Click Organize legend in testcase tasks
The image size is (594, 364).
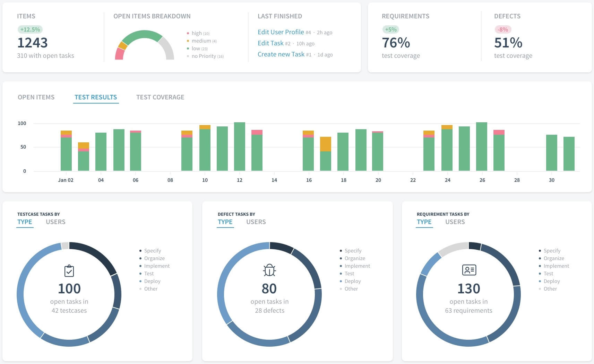[x=152, y=258]
